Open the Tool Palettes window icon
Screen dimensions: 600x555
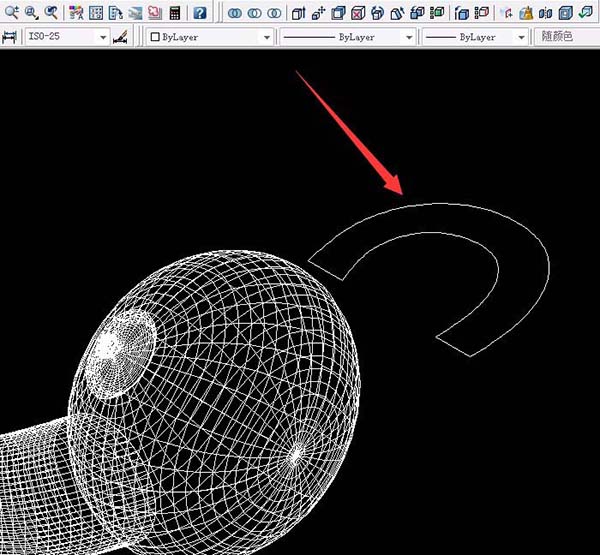(115, 13)
